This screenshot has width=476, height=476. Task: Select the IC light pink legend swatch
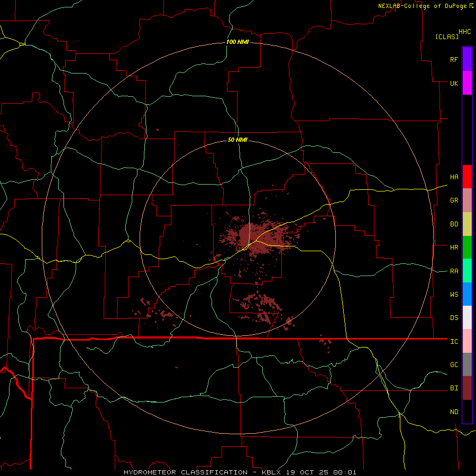click(467, 341)
